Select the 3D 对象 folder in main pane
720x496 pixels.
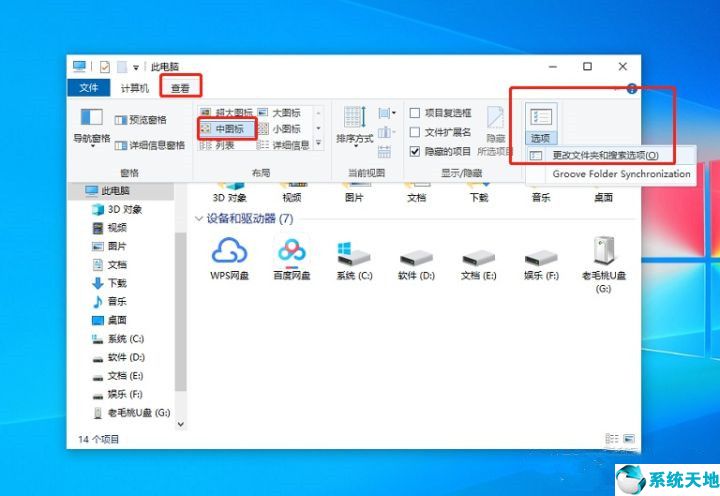229,193
